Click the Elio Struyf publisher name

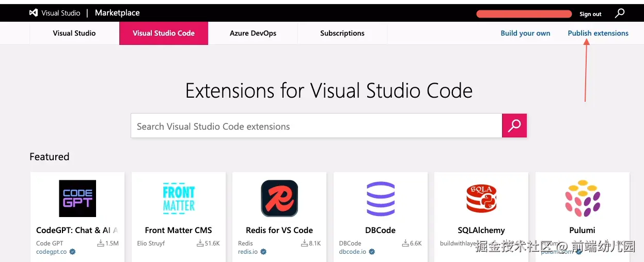point(151,243)
